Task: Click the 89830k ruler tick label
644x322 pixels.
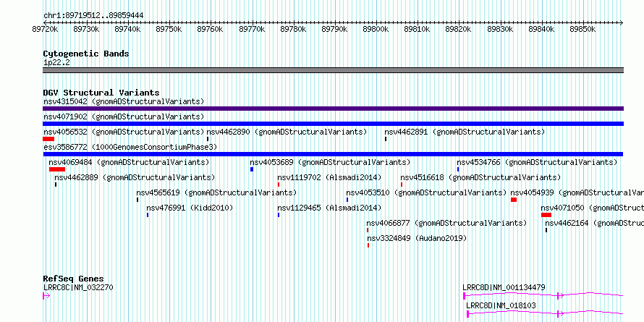Action: click(500, 29)
